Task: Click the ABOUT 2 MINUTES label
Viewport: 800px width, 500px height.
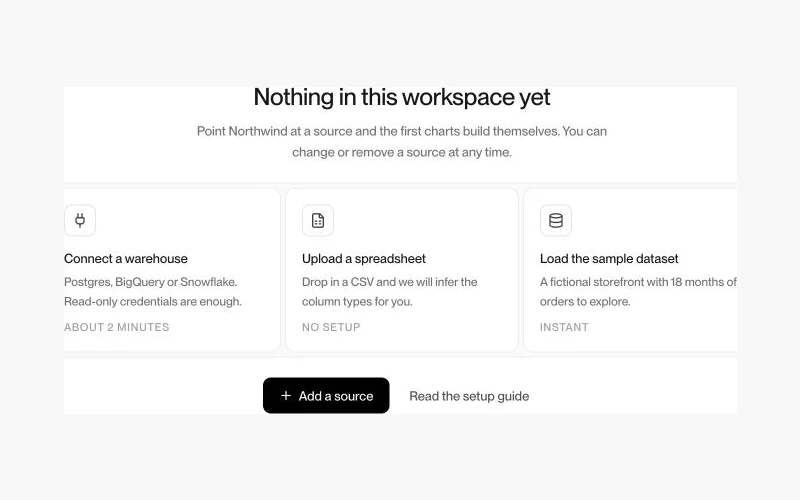Action: tap(116, 327)
